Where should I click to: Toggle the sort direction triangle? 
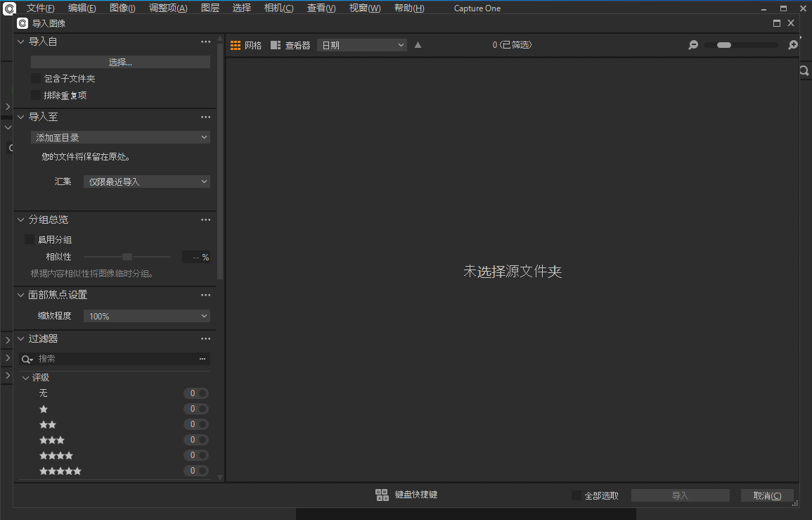click(x=418, y=44)
